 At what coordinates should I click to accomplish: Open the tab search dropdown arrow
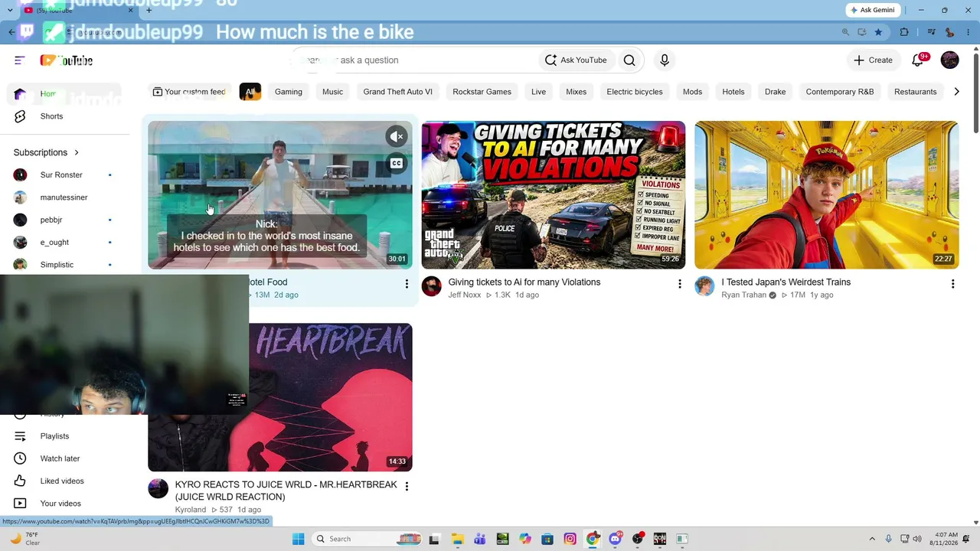(10, 10)
